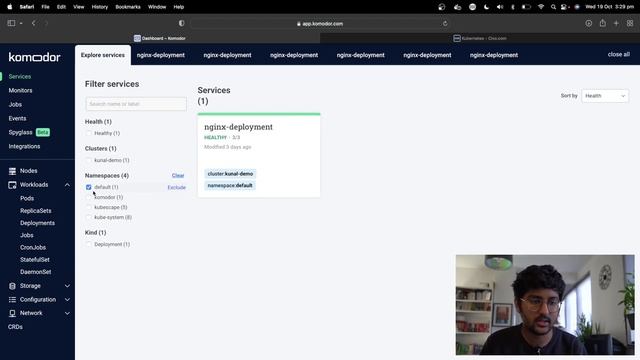The width and height of the screenshot is (640, 360).
Task: Click close all tabs
Action: [618, 54]
